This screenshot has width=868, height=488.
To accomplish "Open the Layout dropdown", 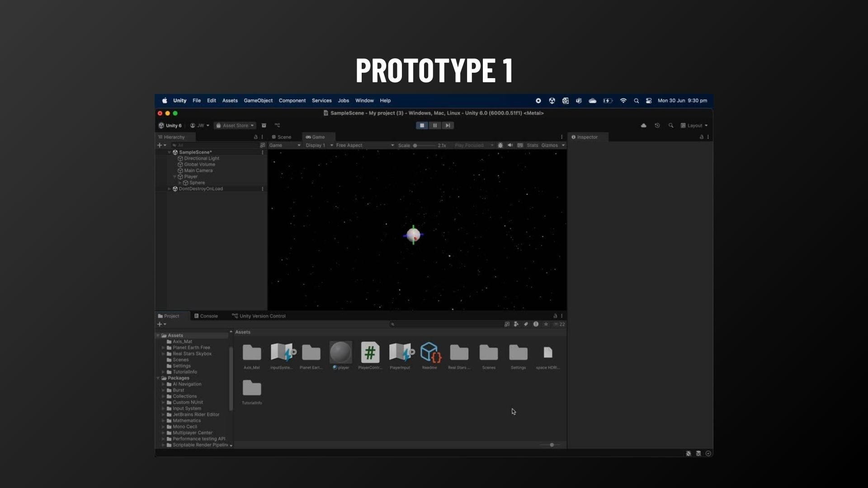I will tap(694, 126).
